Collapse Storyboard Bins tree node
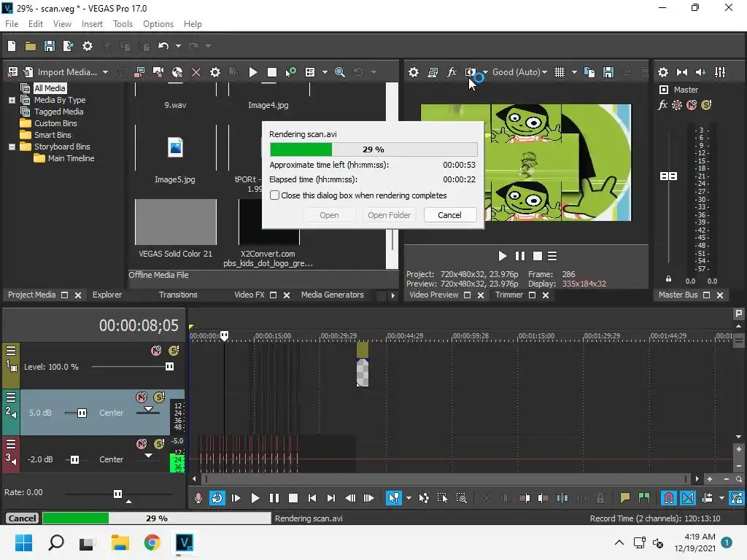 (12, 147)
